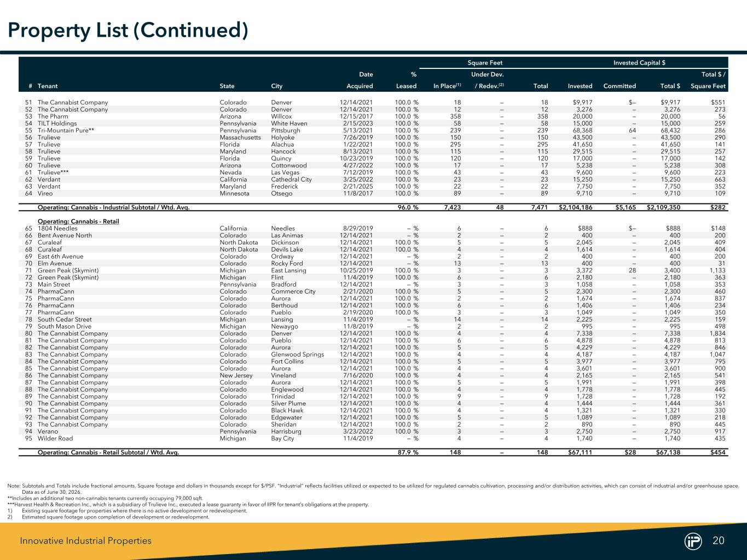The height and width of the screenshot is (560, 747).
Task: Click the "Silver Plume" city cell
Action: (x=289, y=404)
